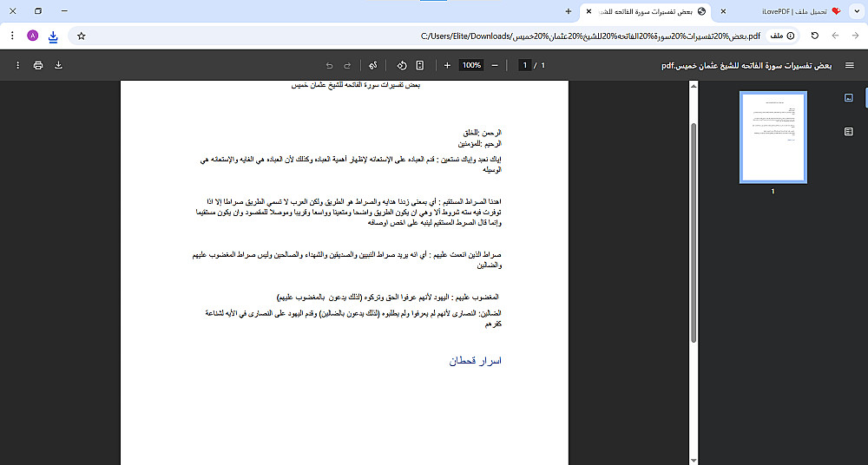Image resolution: width=868 pixels, height=465 pixels.
Task: Rotate the document counterclockwise
Action: (x=402, y=65)
